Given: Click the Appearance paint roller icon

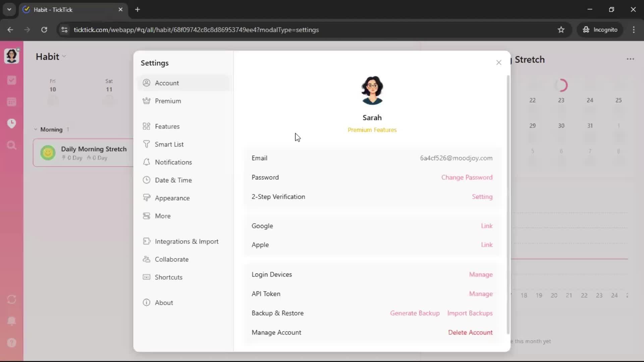Looking at the screenshot, I should pos(147,198).
